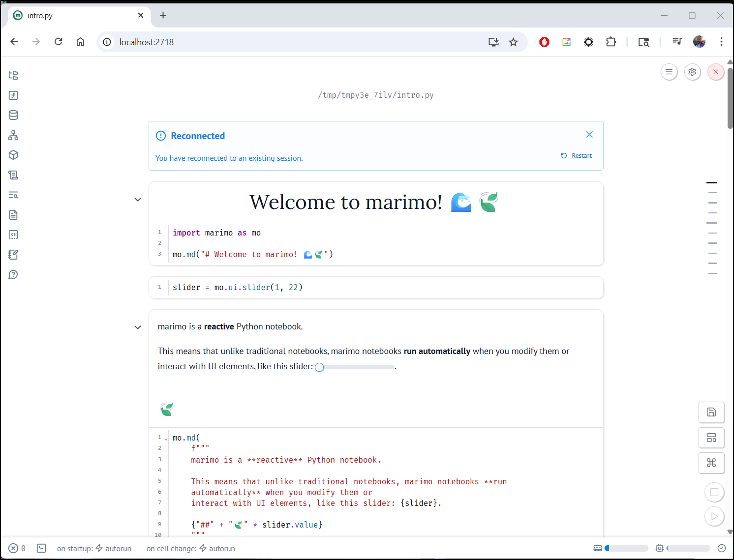Reload the localhost page
Image resolution: width=734 pixels, height=560 pixels.
coord(58,42)
